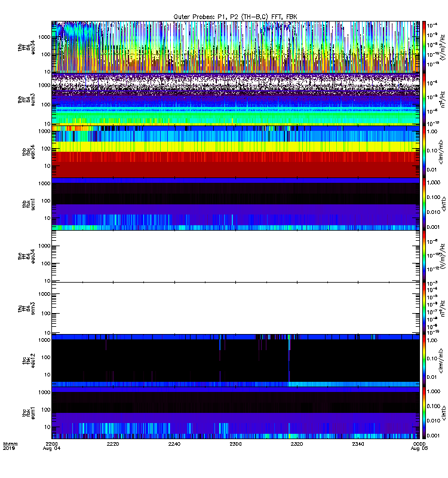This screenshot has height=478, width=448.
Task: Click the "2220" time axis label
Action: tap(113, 444)
